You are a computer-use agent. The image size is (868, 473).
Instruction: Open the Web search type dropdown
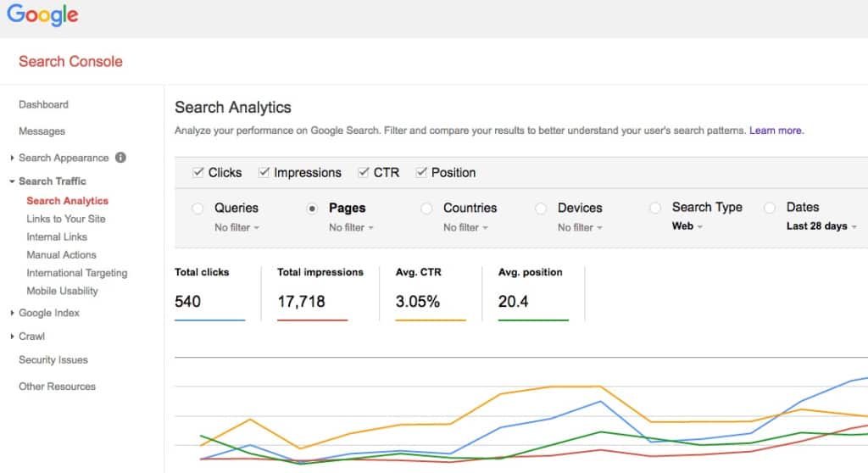click(687, 226)
